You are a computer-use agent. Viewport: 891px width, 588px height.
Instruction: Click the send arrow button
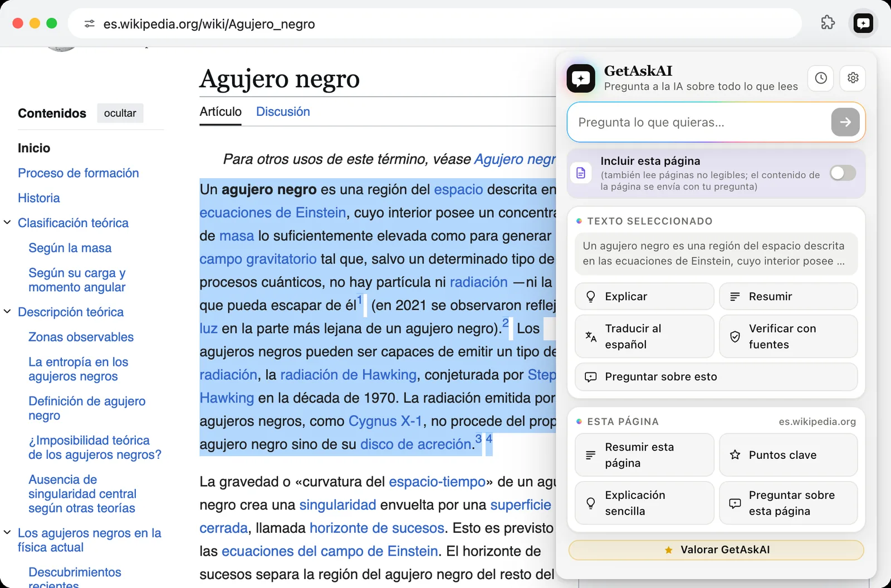coord(845,122)
